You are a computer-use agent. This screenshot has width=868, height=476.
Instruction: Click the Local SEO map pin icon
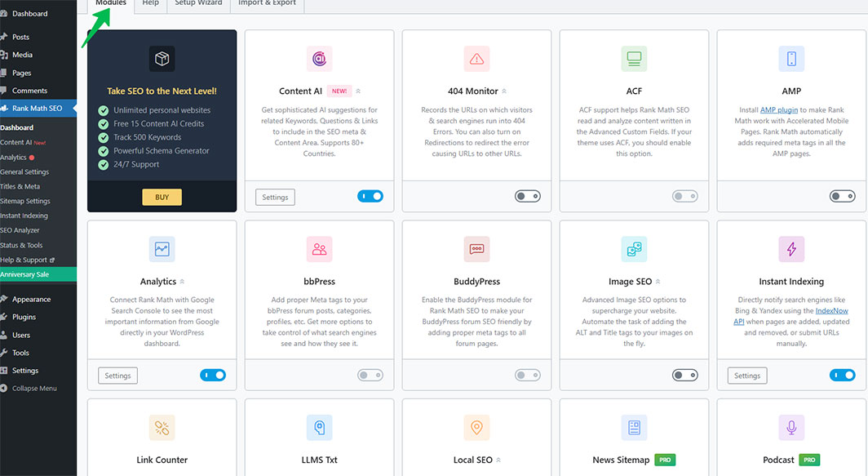(476, 427)
